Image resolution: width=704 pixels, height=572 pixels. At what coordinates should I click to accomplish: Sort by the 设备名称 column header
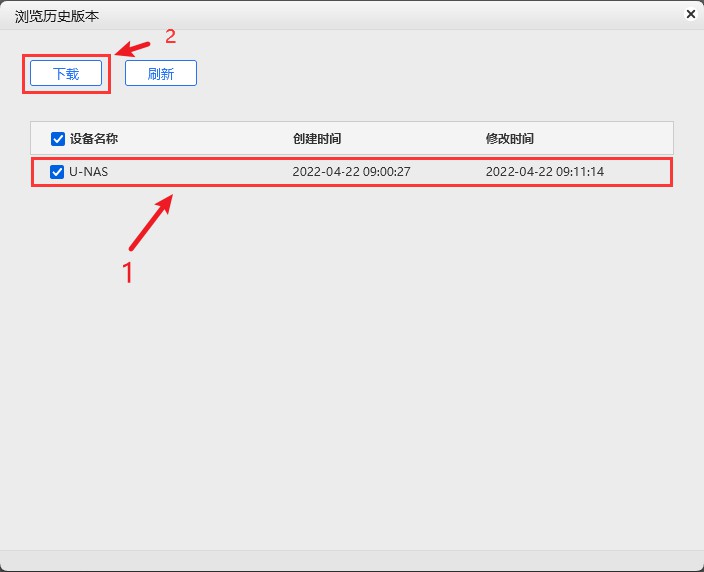coord(94,139)
